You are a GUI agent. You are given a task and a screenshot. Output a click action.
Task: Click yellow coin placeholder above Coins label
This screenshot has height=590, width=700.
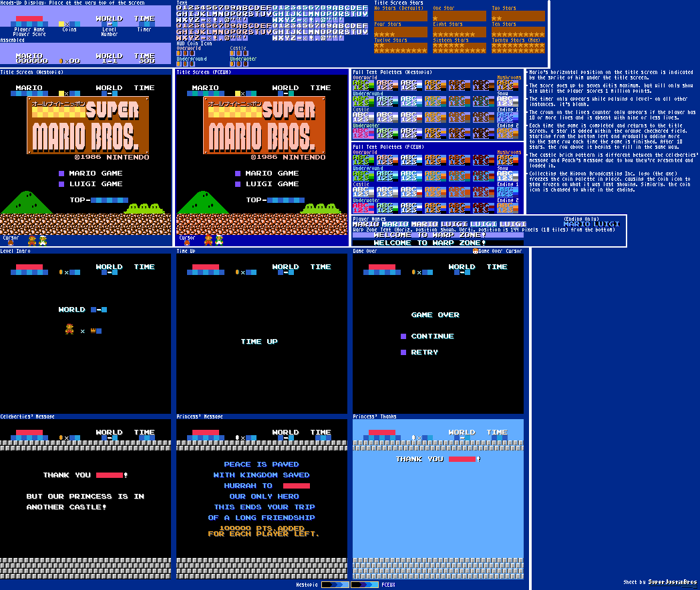pyautogui.click(x=61, y=24)
